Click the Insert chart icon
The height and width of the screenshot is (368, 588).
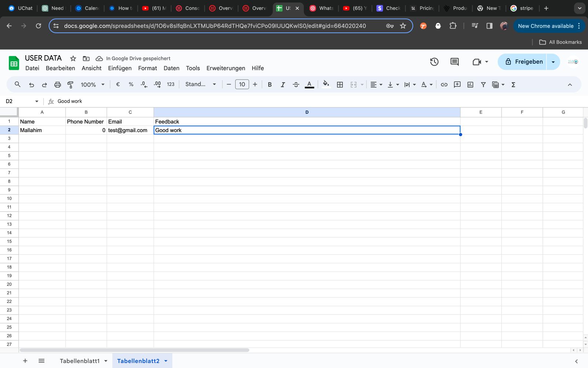[x=470, y=85]
